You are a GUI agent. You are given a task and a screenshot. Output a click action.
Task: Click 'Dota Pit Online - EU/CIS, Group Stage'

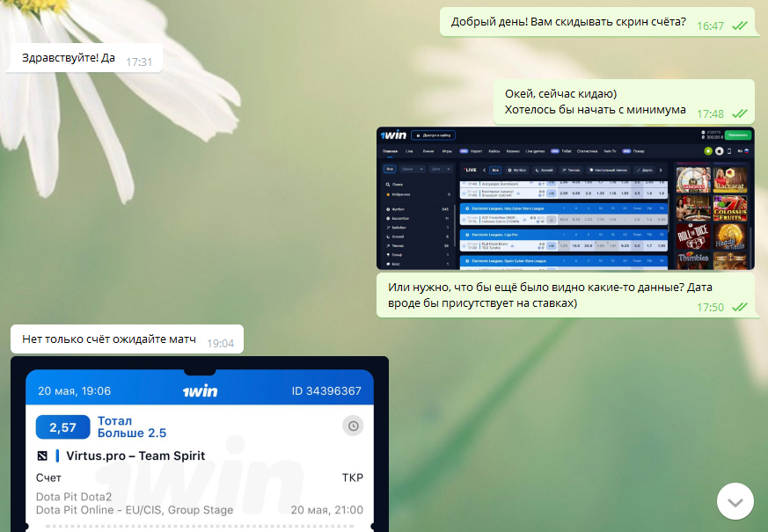pos(135,510)
